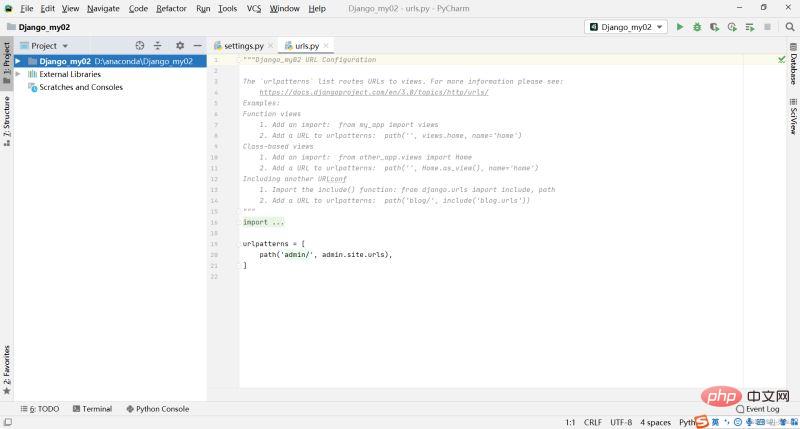Change UTF-8 file encoding
The height and width of the screenshot is (429, 800).
click(621, 422)
